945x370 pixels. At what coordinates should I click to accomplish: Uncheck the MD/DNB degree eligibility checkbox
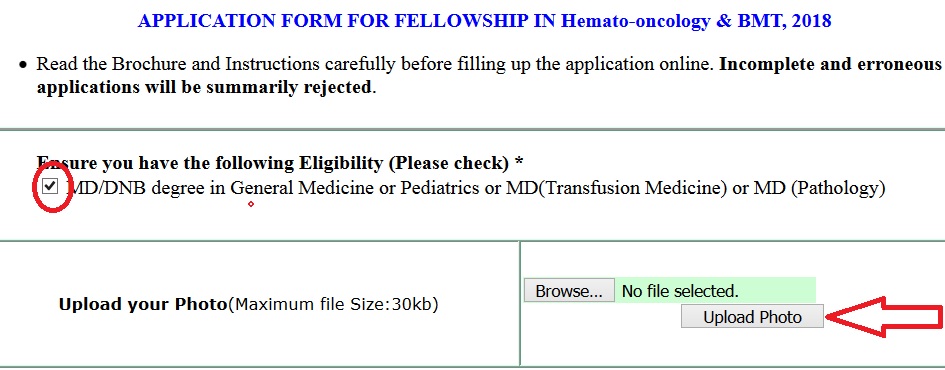tap(50, 187)
